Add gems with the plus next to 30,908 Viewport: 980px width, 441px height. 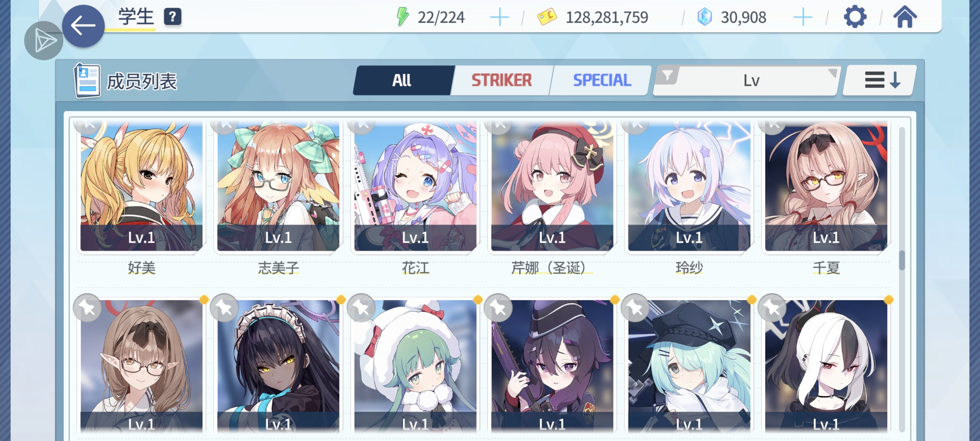[803, 17]
